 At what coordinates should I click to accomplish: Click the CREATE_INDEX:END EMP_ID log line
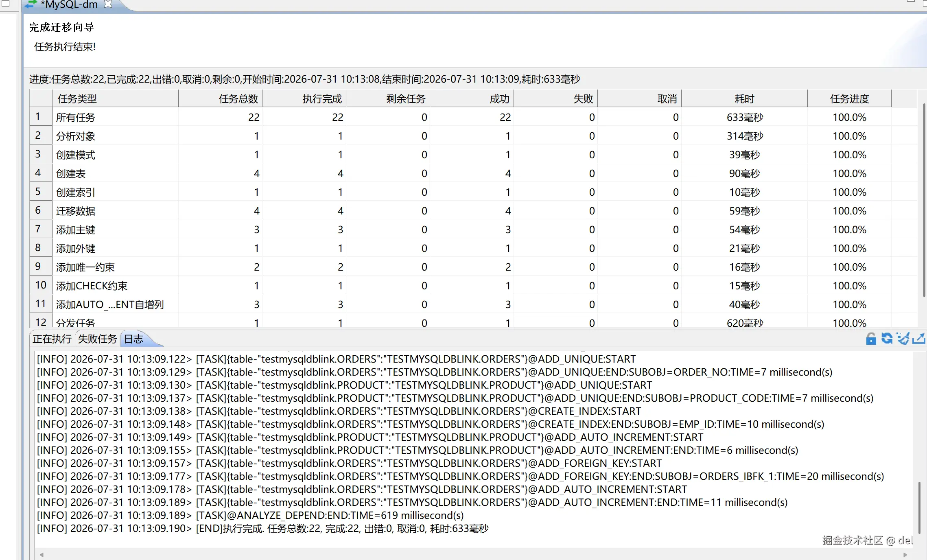[x=431, y=424]
